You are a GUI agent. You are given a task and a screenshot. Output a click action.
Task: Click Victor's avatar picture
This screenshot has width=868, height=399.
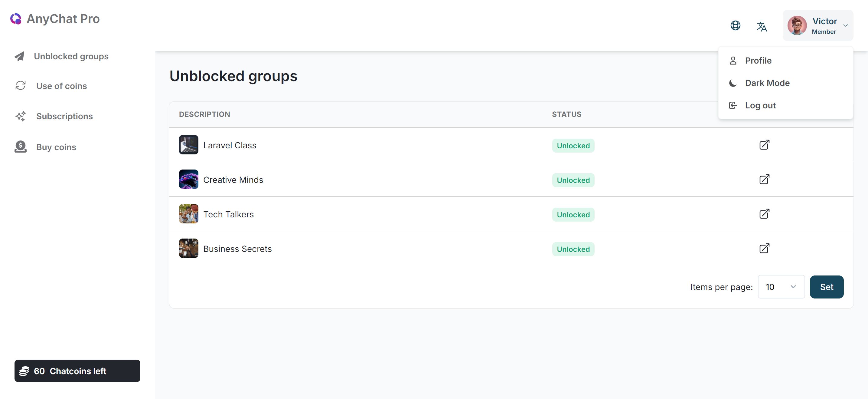pos(797,26)
